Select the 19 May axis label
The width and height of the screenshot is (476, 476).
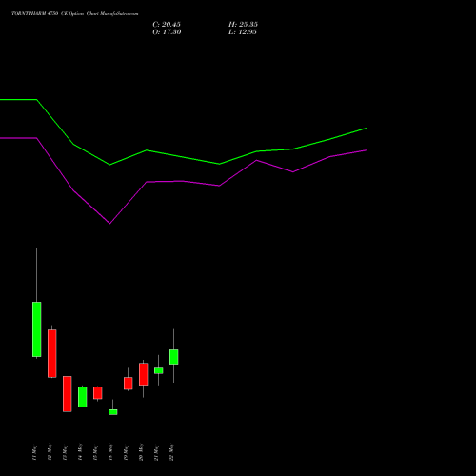tap(126, 452)
